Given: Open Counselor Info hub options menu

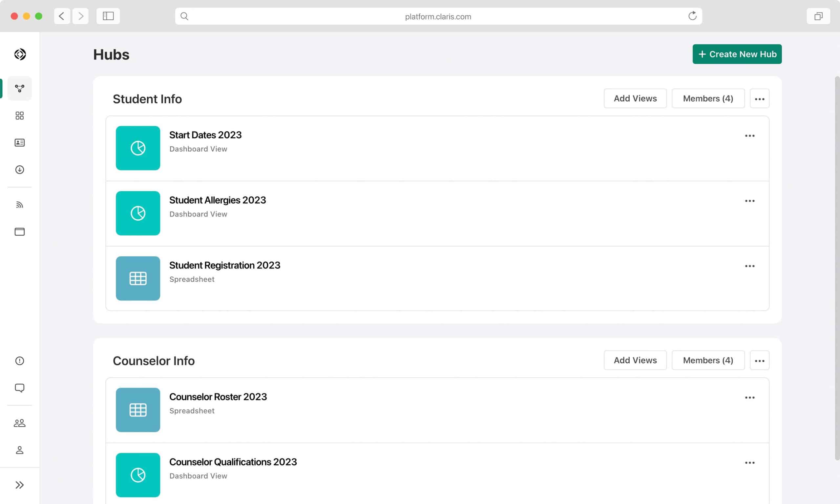Looking at the screenshot, I should [760, 360].
